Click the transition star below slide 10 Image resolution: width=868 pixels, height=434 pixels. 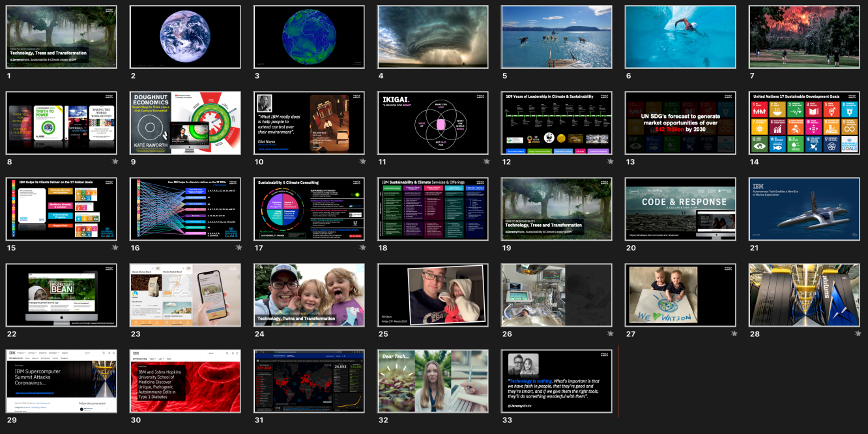tap(363, 162)
